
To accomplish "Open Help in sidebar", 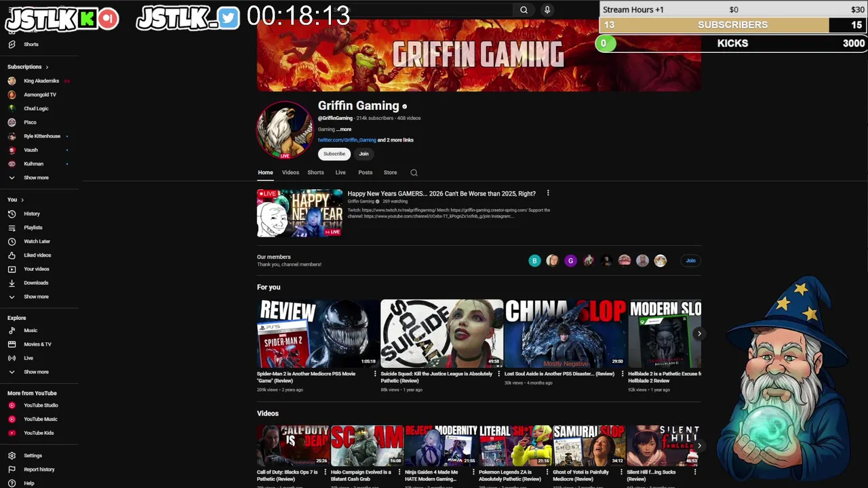I will click(28, 483).
